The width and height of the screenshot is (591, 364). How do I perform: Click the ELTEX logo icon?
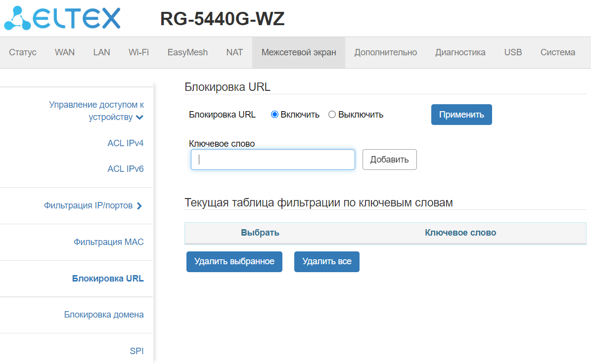click(18, 19)
